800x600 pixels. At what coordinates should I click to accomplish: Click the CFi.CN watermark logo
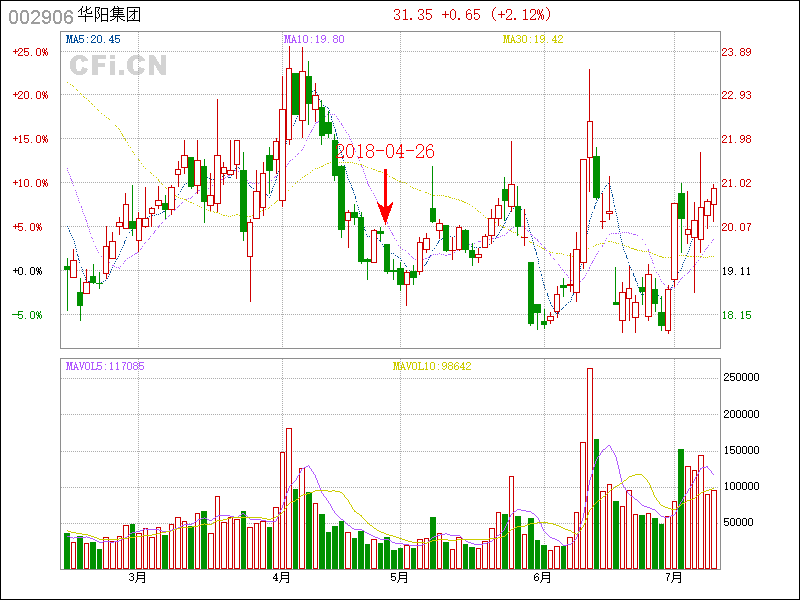coord(118,65)
